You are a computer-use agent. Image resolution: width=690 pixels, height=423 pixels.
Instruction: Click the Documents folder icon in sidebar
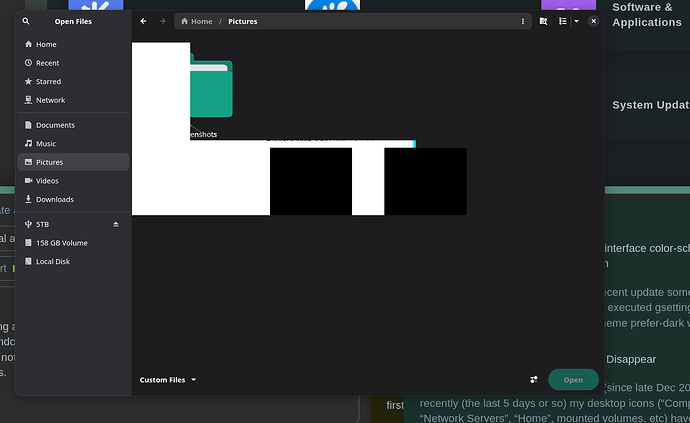(28, 125)
